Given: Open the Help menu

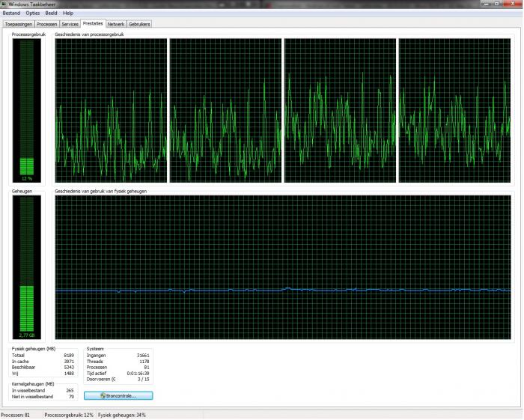Looking at the screenshot, I should (68, 13).
